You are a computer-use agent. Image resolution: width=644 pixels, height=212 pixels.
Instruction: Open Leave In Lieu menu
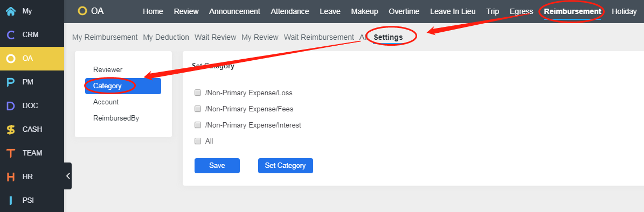(x=453, y=11)
